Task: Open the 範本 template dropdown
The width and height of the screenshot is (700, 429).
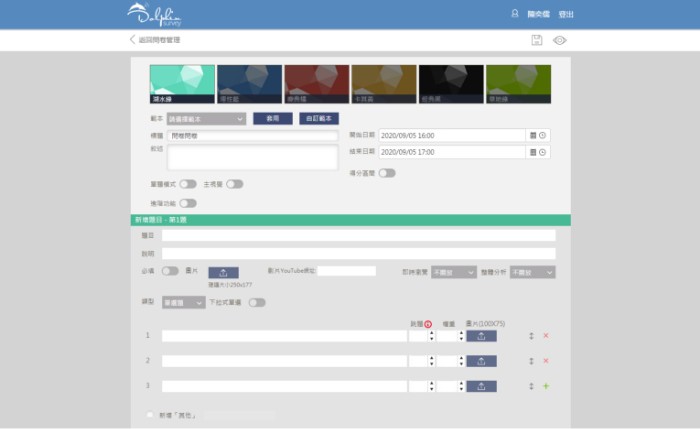Action: click(206, 118)
